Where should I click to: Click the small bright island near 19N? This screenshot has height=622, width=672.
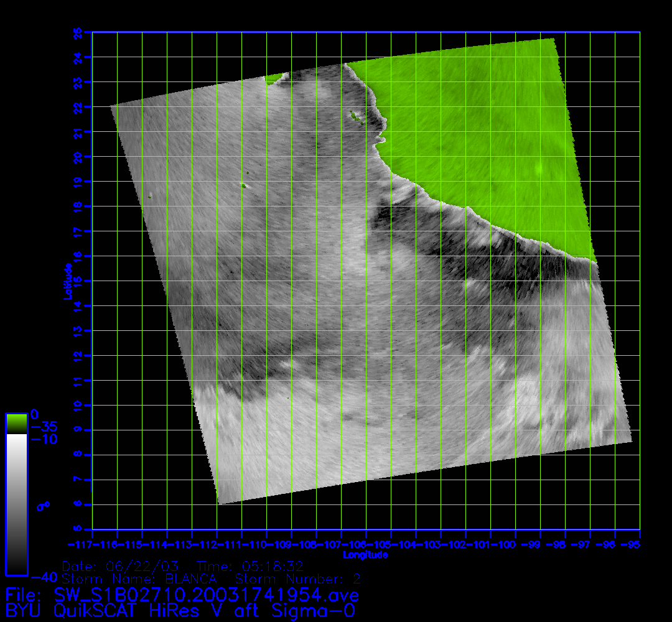point(243,185)
